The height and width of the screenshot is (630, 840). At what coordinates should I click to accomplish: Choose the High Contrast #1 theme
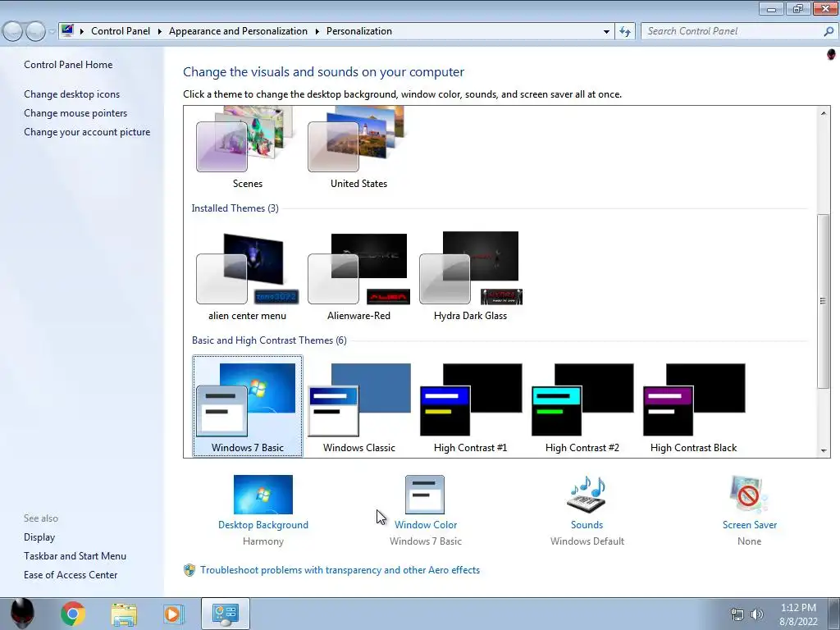click(470, 406)
